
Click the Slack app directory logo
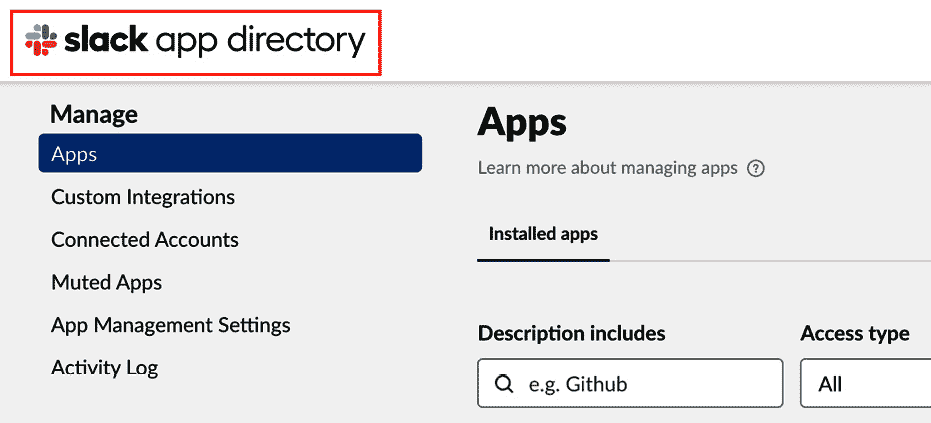pyautogui.click(x=195, y=42)
